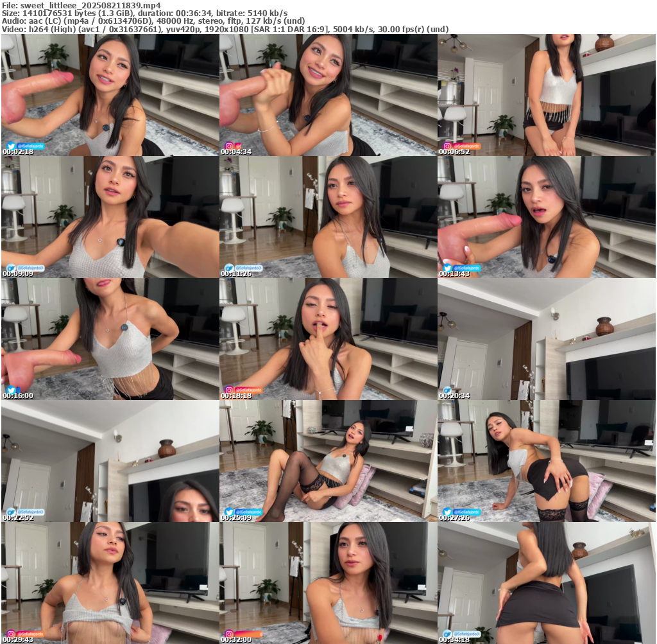
Task: Click the Twitter watermark icon in the 00:16:00 frame
Action: tap(11, 390)
